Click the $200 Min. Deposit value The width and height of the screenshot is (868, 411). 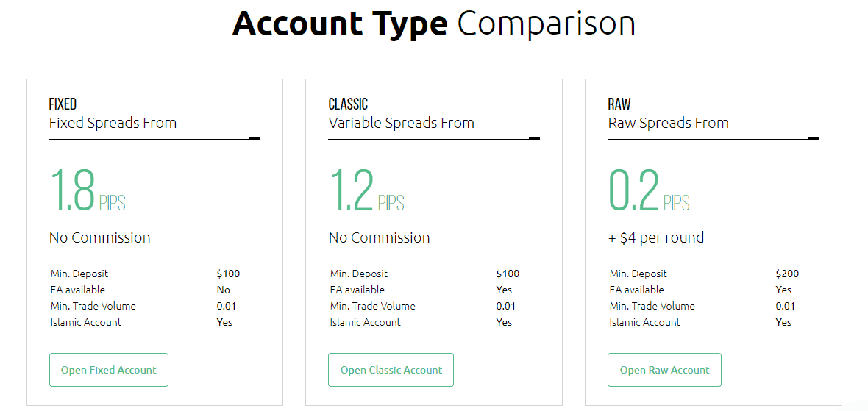pyautogui.click(x=787, y=274)
